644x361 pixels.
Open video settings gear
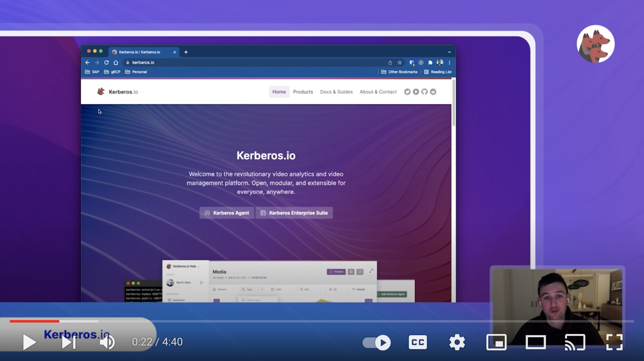[457, 342]
